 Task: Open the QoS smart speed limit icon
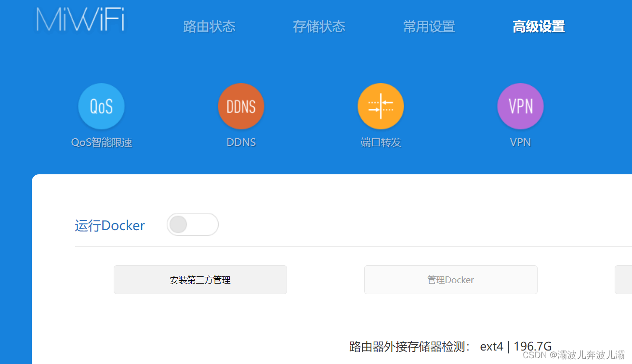point(101,106)
